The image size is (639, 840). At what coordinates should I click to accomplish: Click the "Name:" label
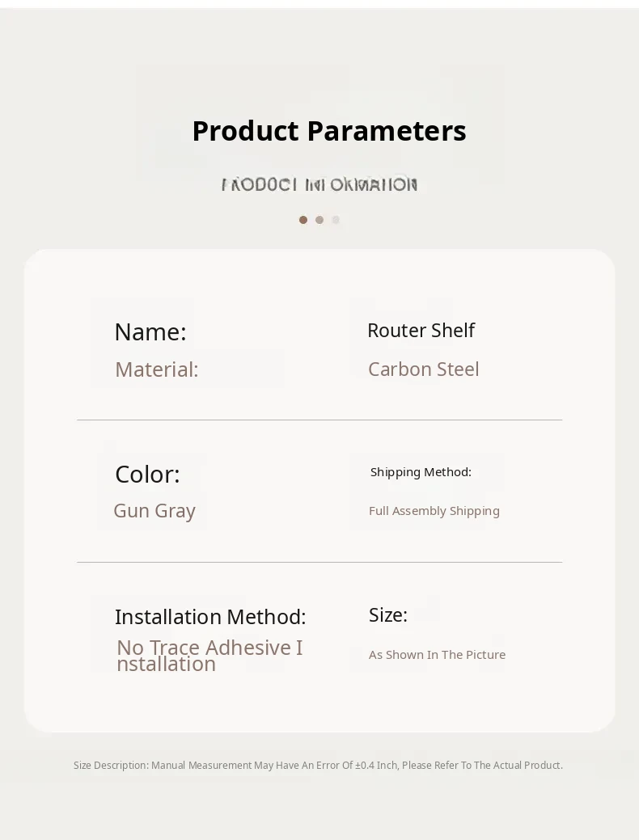pyautogui.click(x=150, y=331)
